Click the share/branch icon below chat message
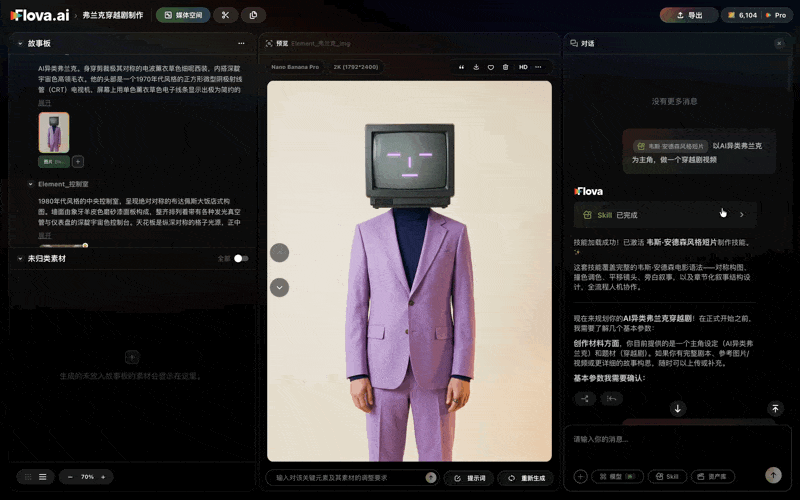The image size is (800, 500). [585, 398]
